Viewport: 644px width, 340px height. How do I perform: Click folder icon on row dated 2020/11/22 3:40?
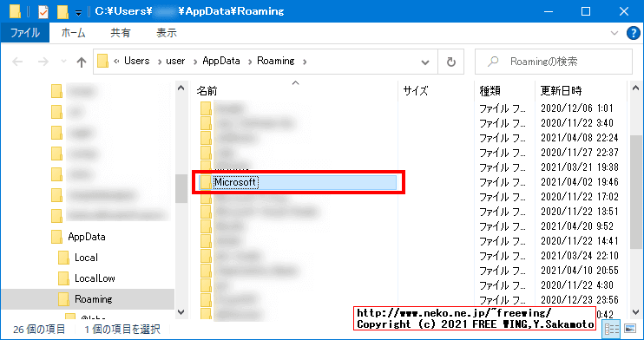point(206,123)
